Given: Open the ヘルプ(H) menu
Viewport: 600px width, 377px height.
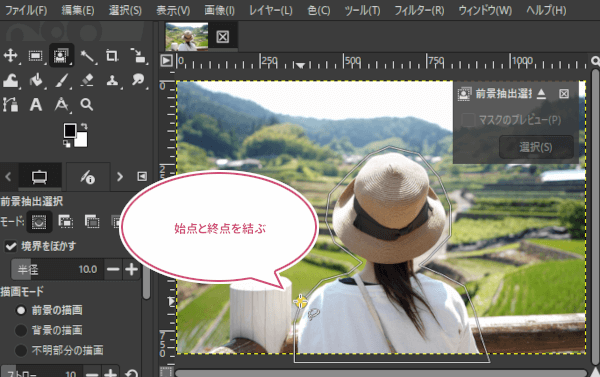Looking at the screenshot, I should 546,10.
